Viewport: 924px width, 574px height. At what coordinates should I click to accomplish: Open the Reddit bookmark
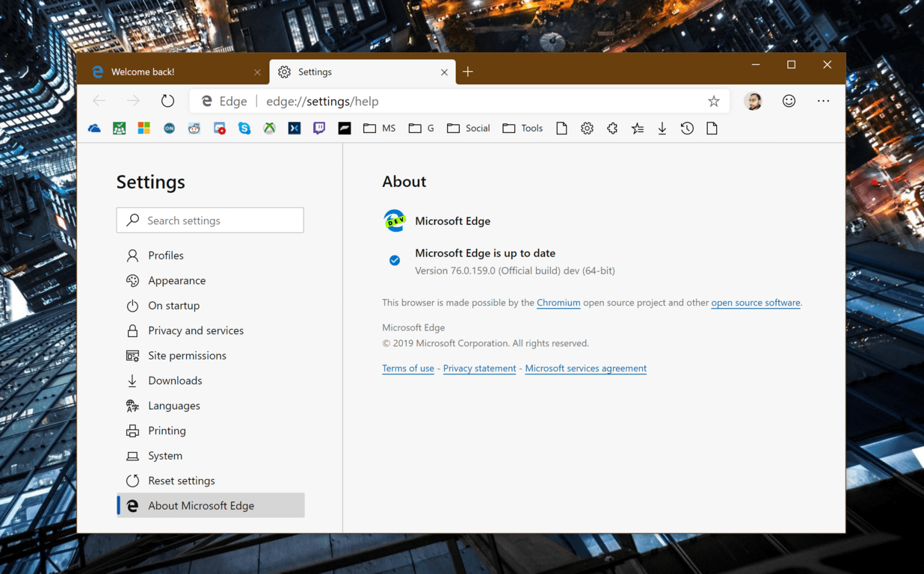[x=194, y=129]
